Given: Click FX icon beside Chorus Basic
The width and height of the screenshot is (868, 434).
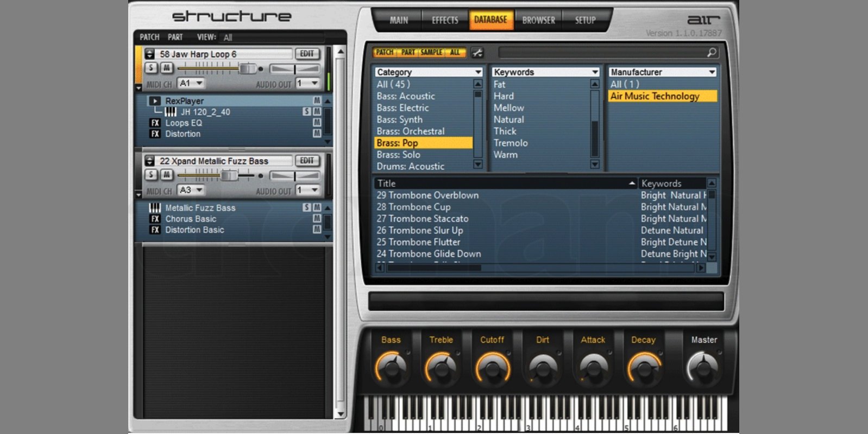Looking at the screenshot, I should 155,219.
